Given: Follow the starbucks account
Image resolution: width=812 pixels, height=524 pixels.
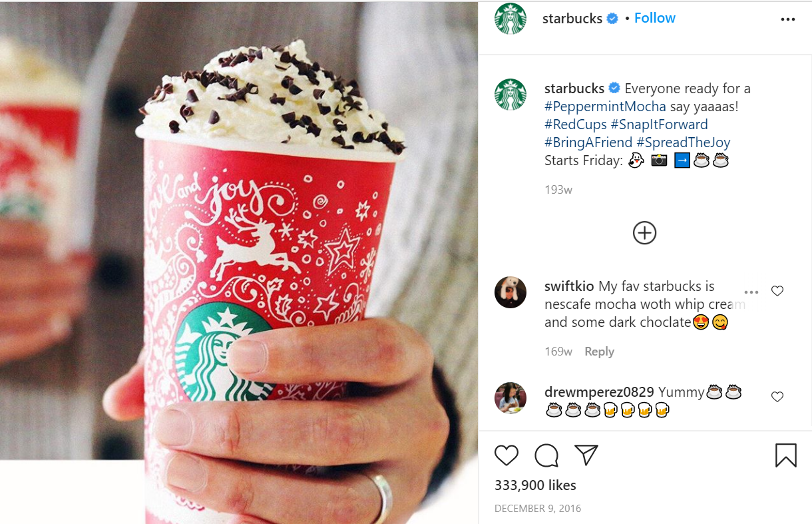Looking at the screenshot, I should point(655,18).
